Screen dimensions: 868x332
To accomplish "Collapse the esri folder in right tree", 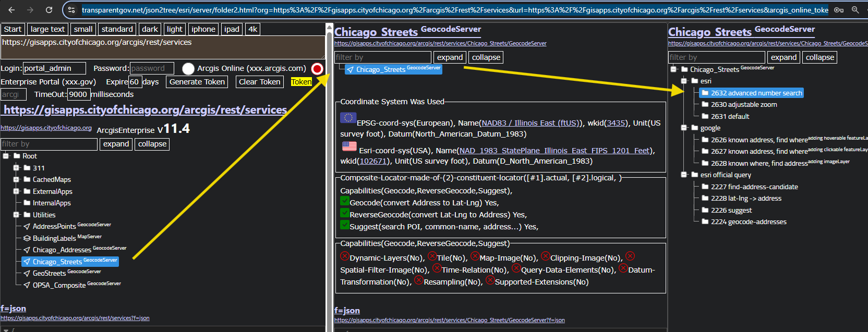I will [x=684, y=81].
